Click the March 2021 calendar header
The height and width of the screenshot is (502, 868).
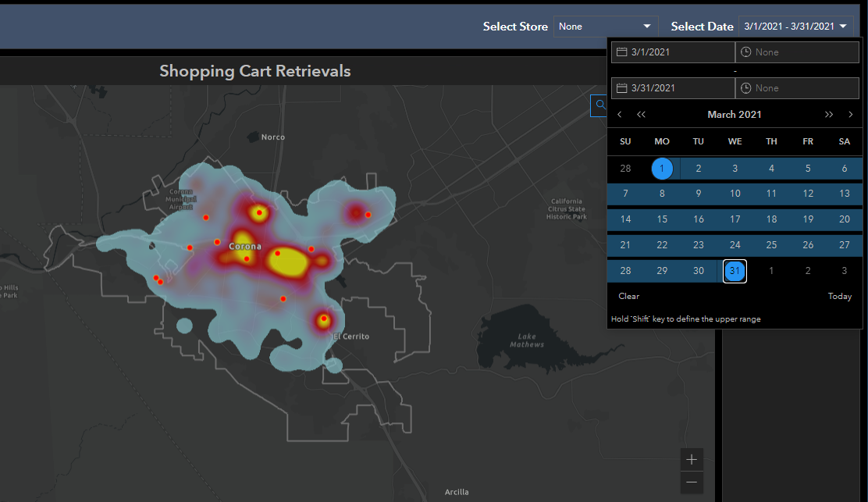(x=735, y=114)
